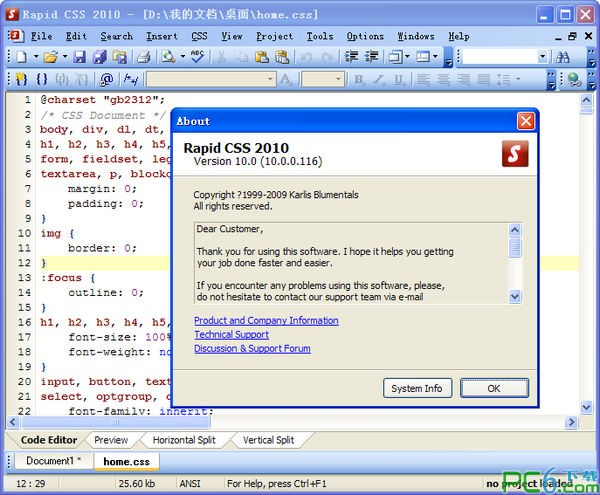
Task: Click the System Info button
Action: tap(417, 388)
